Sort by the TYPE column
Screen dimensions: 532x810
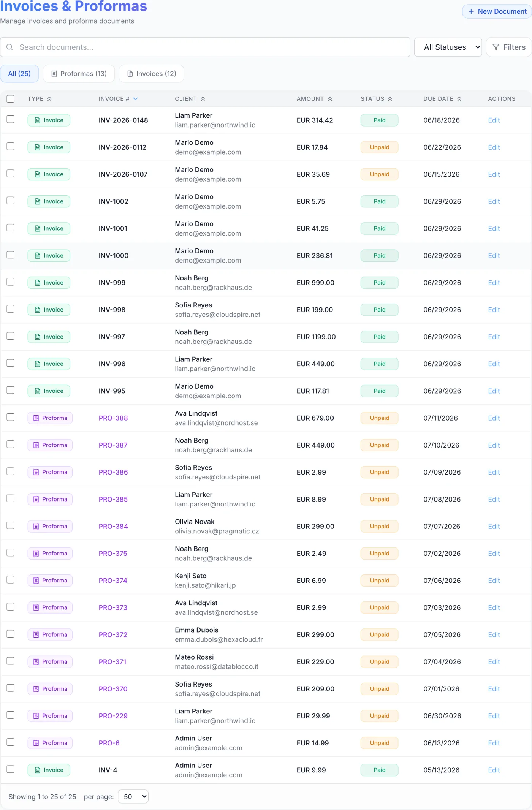[x=40, y=99]
